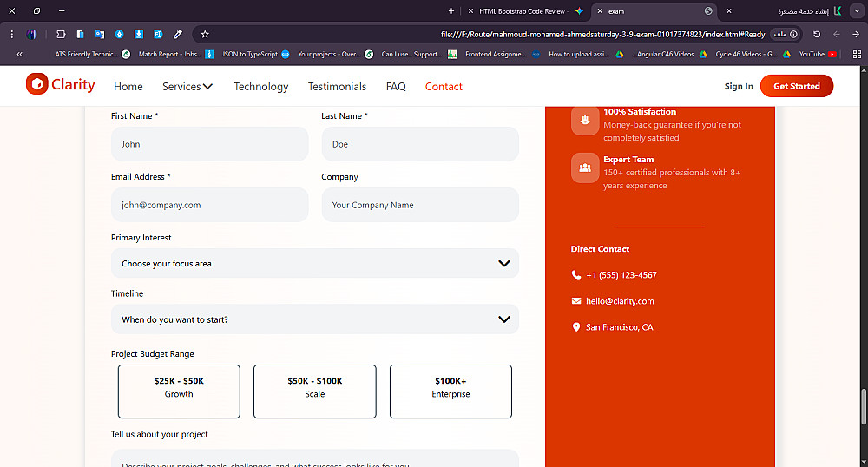Screen dimensions: 868x467
Task: Open the 'Choose your focus area' dropdown
Action: (315, 263)
